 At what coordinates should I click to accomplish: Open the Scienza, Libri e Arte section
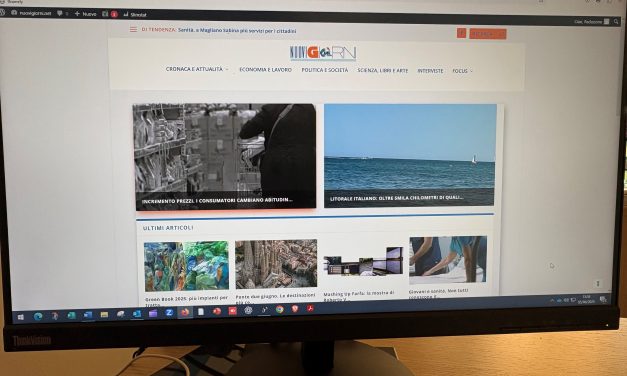[382, 70]
